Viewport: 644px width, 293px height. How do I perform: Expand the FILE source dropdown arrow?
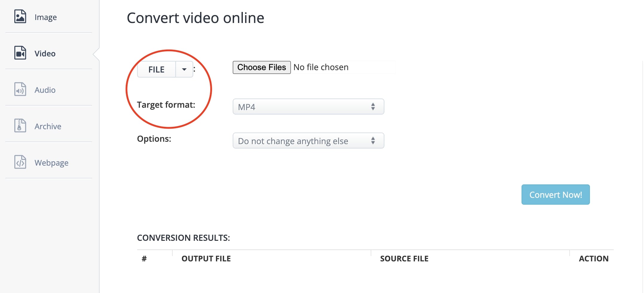[184, 69]
